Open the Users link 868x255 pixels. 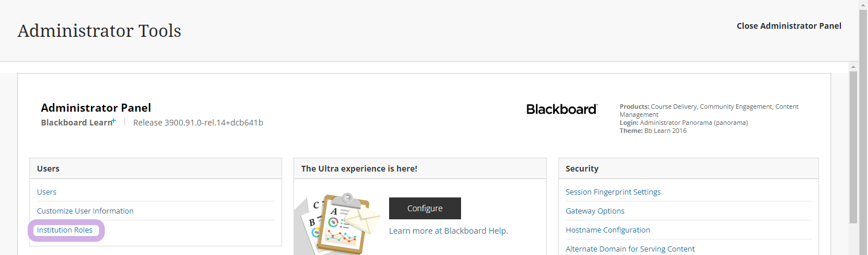(47, 192)
